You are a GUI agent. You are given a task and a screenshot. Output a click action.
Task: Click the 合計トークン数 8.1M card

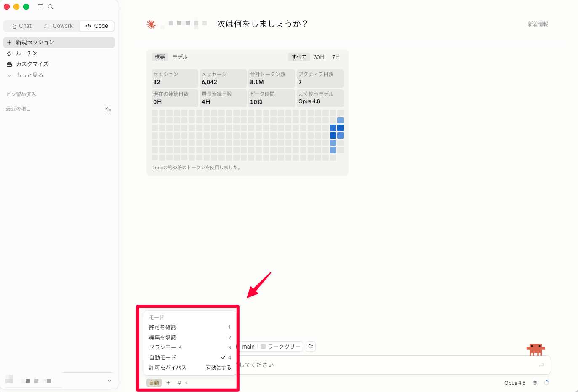coord(272,78)
